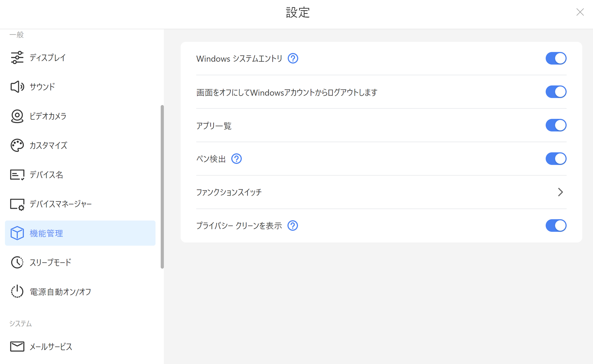The height and width of the screenshot is (364, 593).
Task: Click the Sleep Mode clock icon
Action: tap(17, 262)
